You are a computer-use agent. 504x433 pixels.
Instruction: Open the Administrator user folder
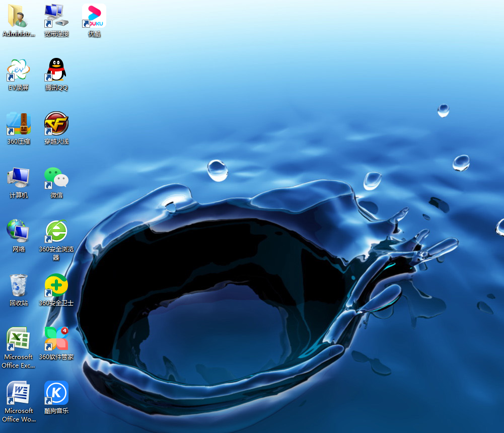[x=19, y=16]
